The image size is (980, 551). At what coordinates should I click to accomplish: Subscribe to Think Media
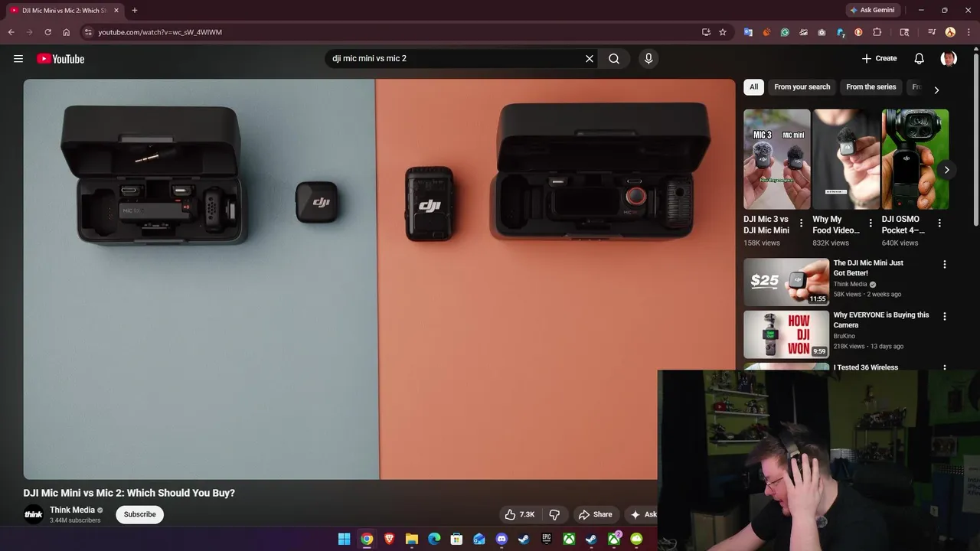pos(139,514)
